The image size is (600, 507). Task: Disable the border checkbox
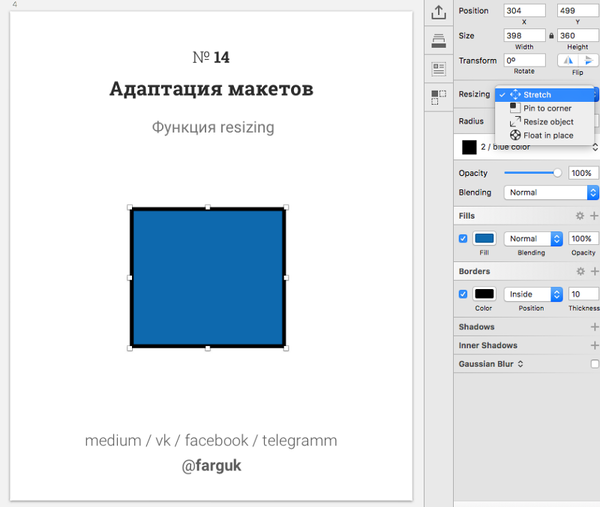tap(463, 294)
